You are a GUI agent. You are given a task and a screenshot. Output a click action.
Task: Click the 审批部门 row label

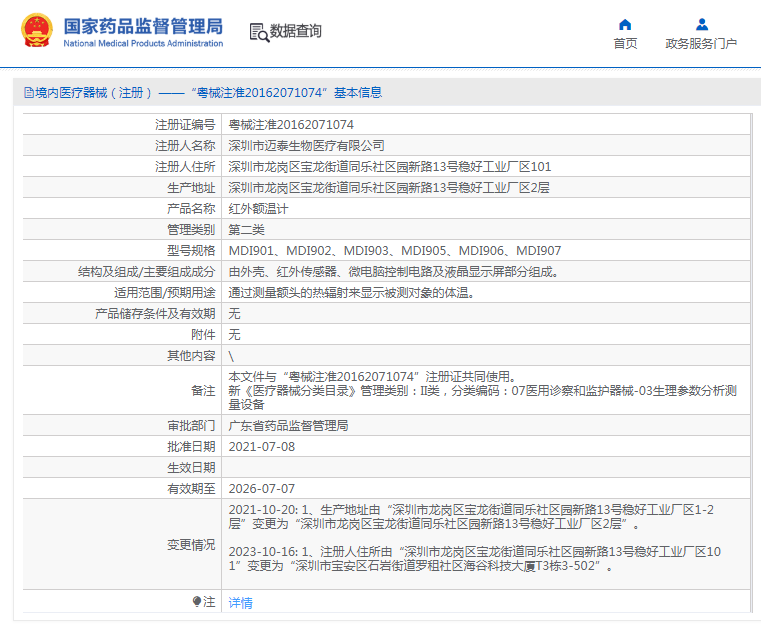[x=191, y=426]
